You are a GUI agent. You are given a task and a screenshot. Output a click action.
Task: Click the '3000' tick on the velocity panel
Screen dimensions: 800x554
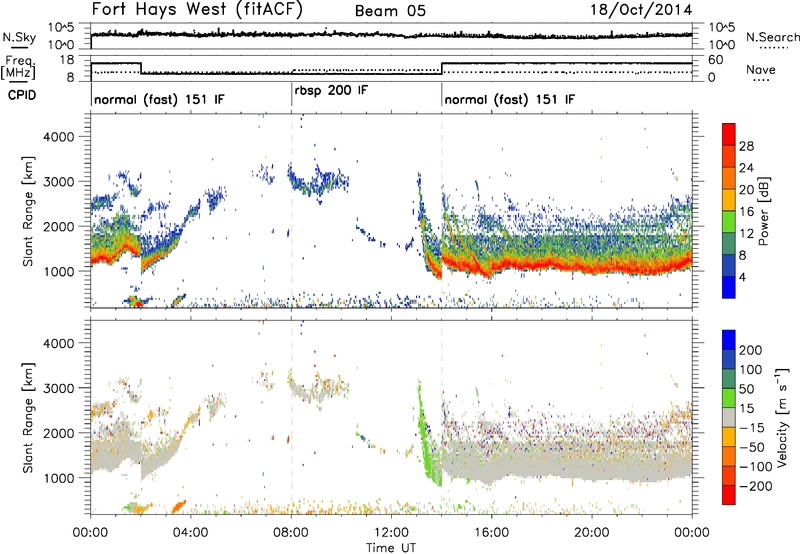[x=58, y=388]
